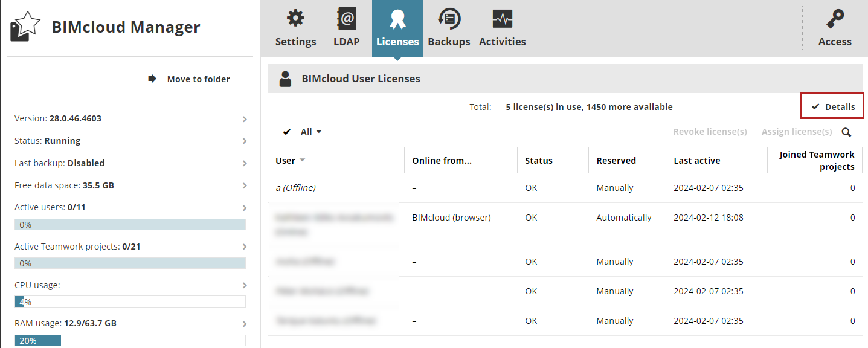This screenshot has height=348, width=868.
Task: Expand the Version row chevron
Action: [245, 119]
